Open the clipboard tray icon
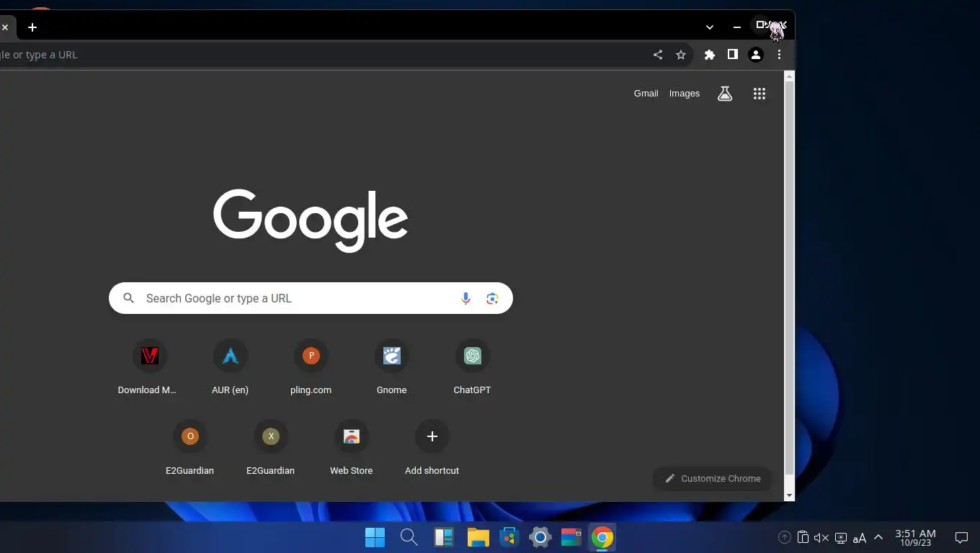Image resolution: width=980 pixels, height=553 pixels. click(x=803, y=537)
